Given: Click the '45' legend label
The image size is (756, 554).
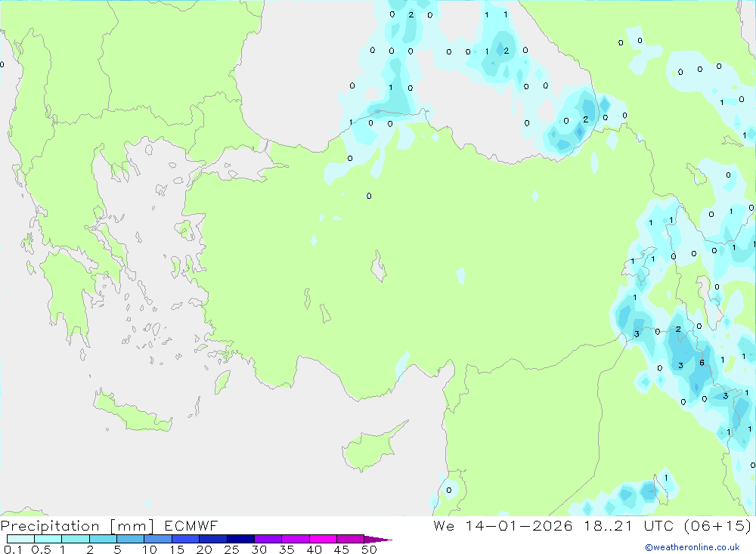Looking at the screenshot, I should point(342,549).
